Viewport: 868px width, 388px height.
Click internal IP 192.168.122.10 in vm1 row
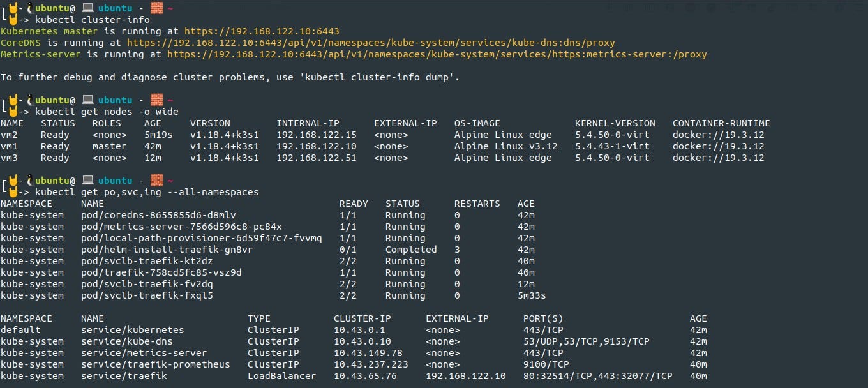(317, 146)
